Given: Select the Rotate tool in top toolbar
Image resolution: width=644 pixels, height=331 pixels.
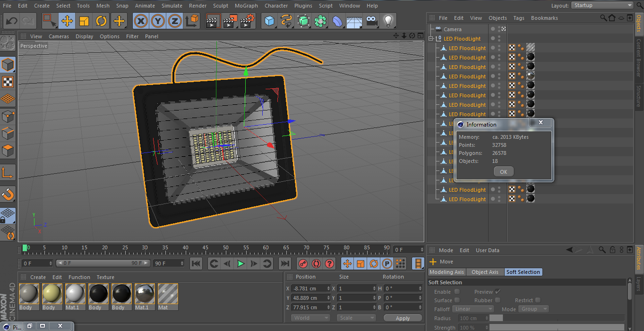Looking at the screenshot, I should [x=101, y=21].
